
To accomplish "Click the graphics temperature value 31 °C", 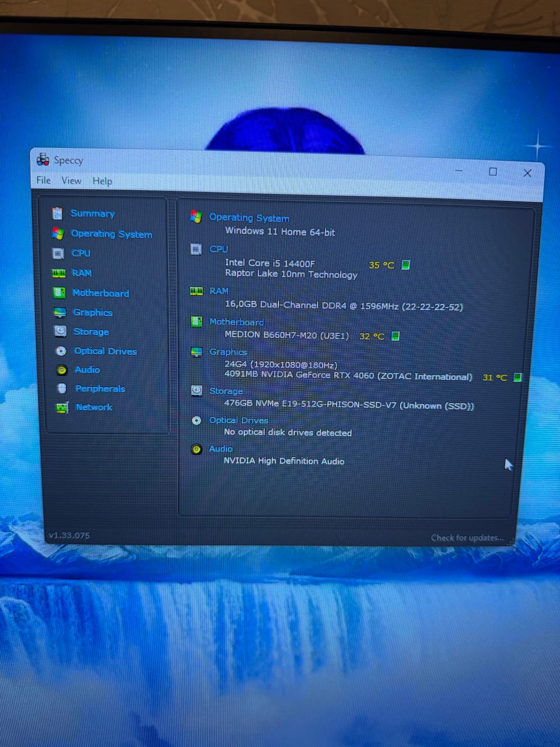I will (495, 378).
